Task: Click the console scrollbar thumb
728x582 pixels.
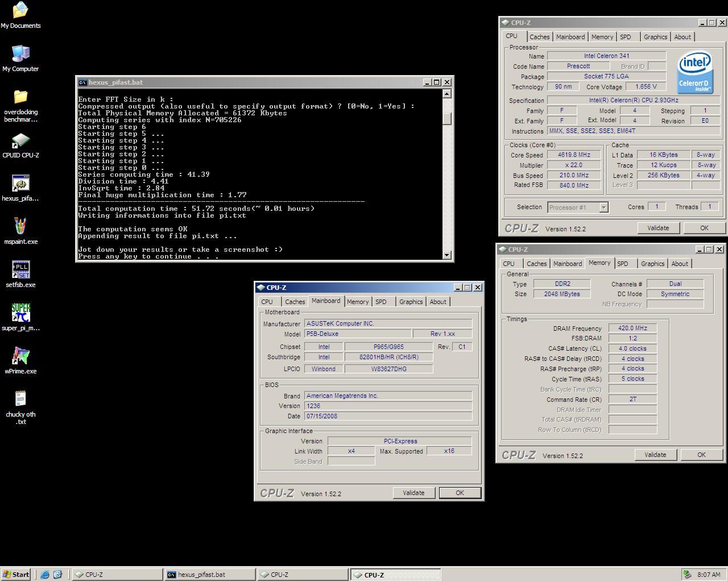Action: [447, 119]
